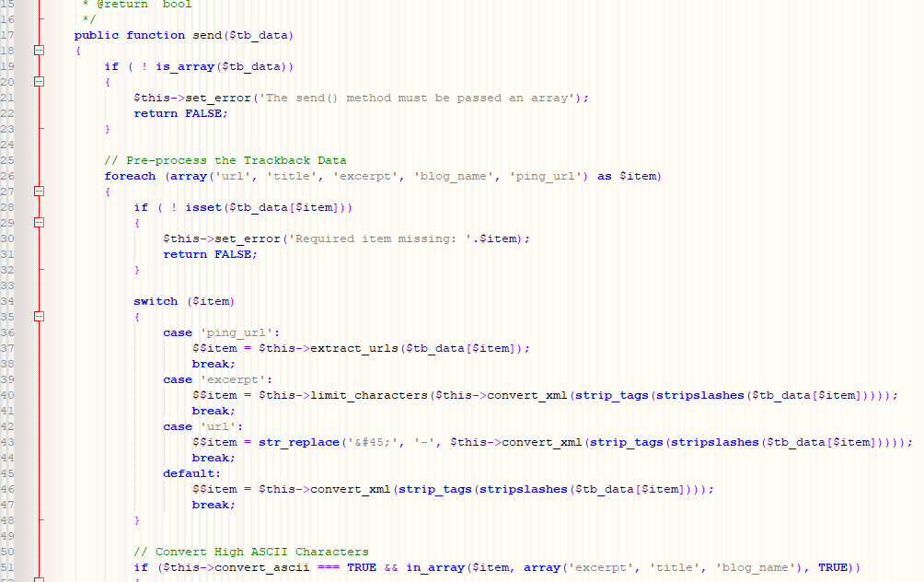Click line number 24 in the margin
Image resolution: width=924 pixels, height=582 pixels.
coord(7,145)
